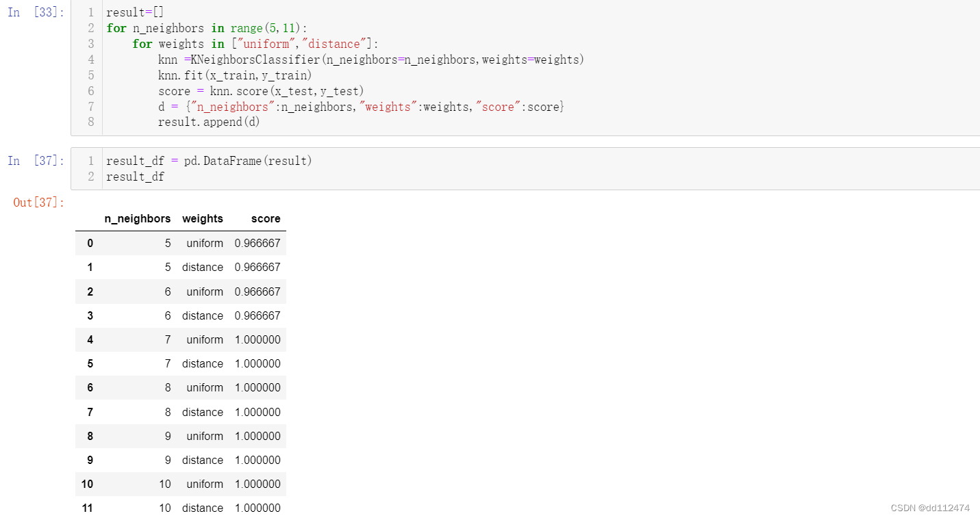
Task: Click n_neighbors value 10 in row 10
Action: (165, 484)
